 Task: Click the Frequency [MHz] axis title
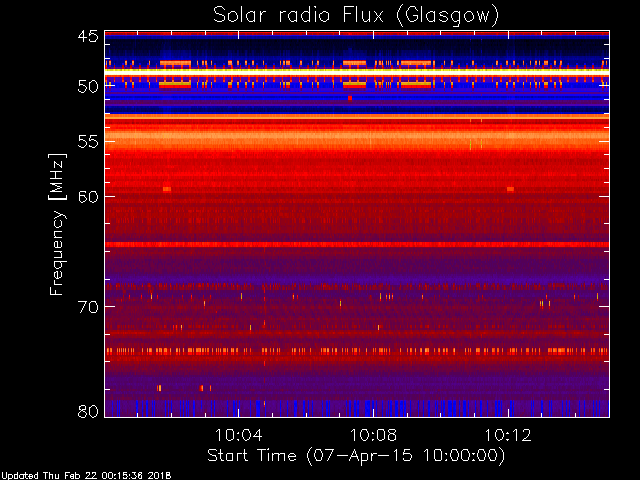point(57,224)
